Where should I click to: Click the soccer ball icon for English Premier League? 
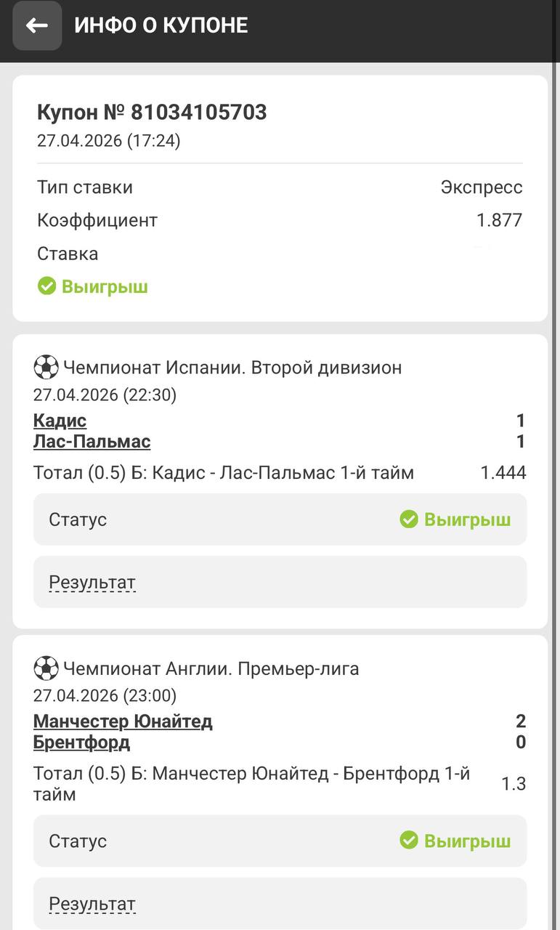point(46,668)
